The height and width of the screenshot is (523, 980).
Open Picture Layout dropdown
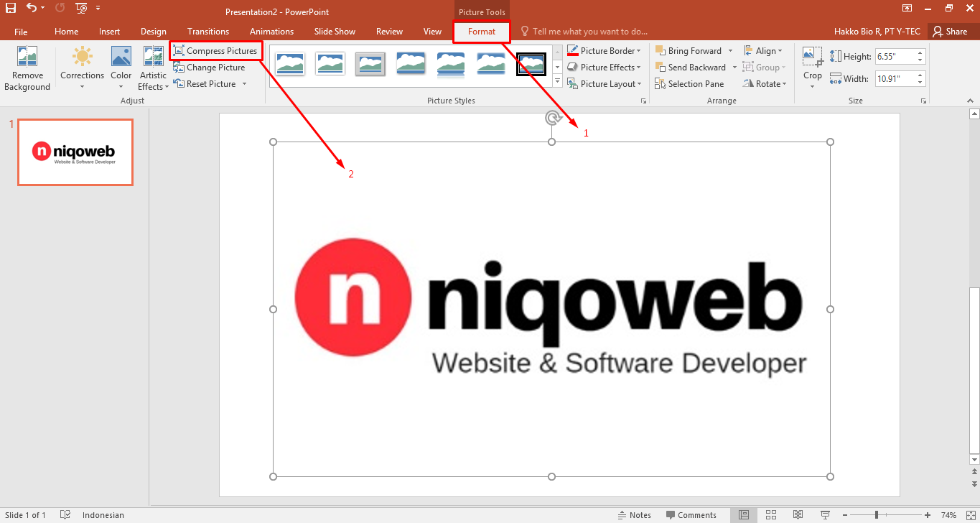click(604, 84)
